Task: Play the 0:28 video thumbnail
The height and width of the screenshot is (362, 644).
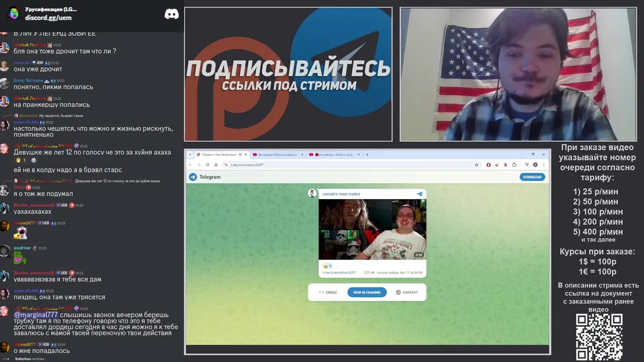Action: 372,229
